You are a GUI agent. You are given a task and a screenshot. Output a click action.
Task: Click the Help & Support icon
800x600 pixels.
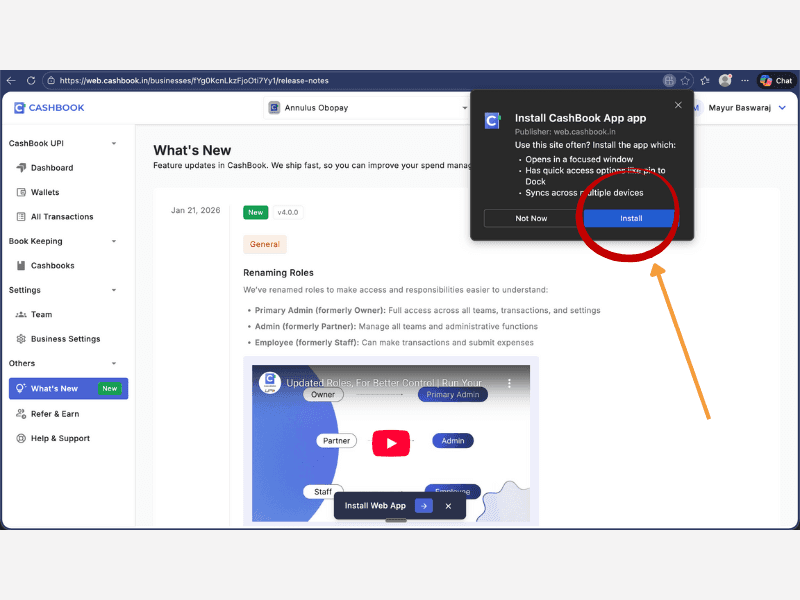21,438
